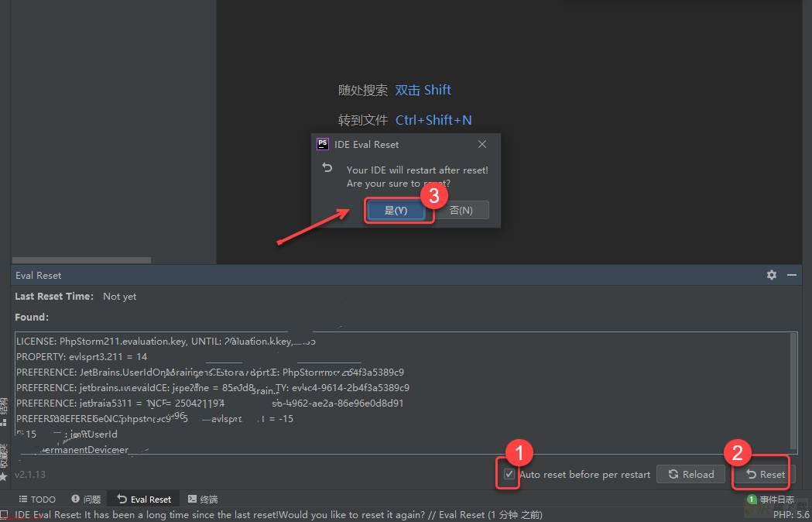This screenshot has height=522, width=812.
Task: Click the status message about last reset
Action: [279, 515]
